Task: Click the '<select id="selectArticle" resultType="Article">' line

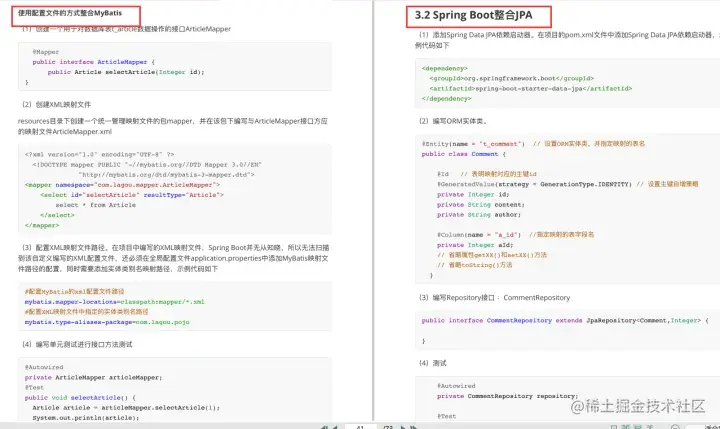Action: 132,195
